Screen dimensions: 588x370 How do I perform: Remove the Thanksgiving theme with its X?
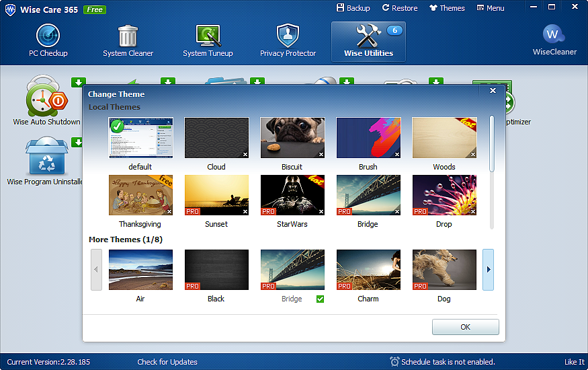point(169,212)
